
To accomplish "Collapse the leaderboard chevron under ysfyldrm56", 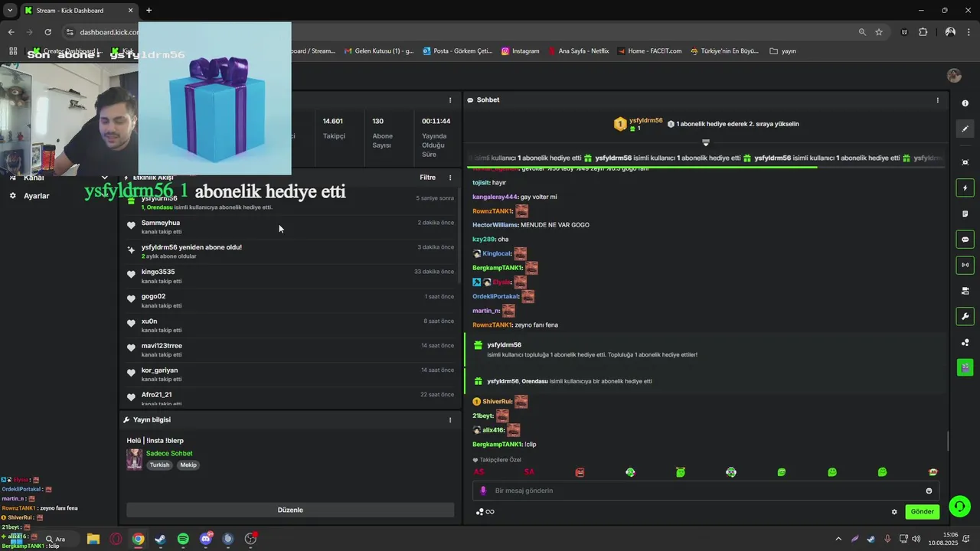I will pyautogui.click(x=706, y=142).
